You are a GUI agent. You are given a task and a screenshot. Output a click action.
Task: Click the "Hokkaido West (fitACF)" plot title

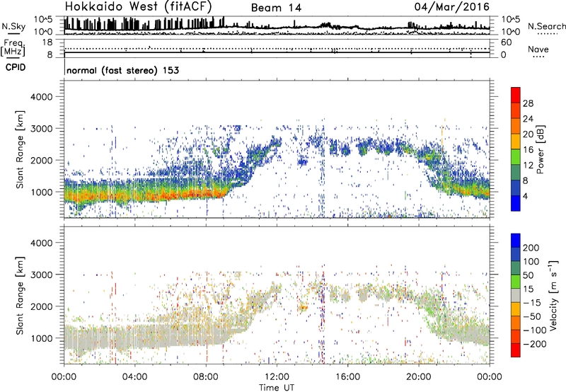(x=138, y=6)
